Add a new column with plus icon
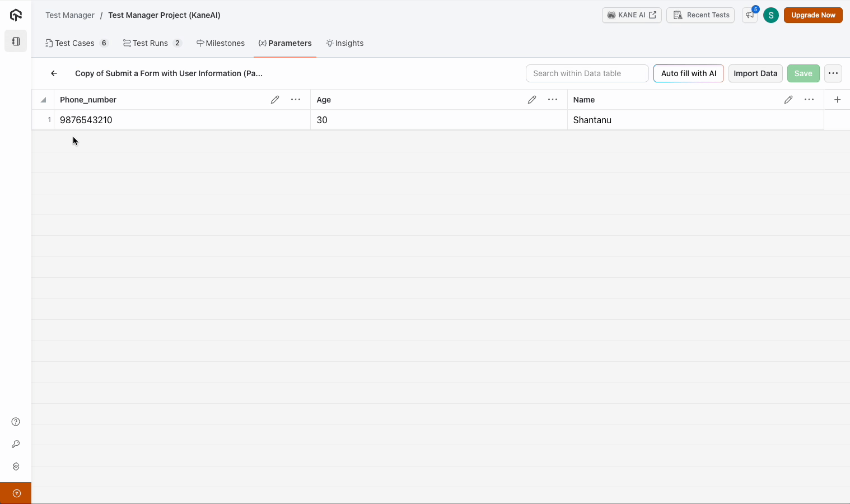Viewport: 850px width, 504px height. (837, 100)
